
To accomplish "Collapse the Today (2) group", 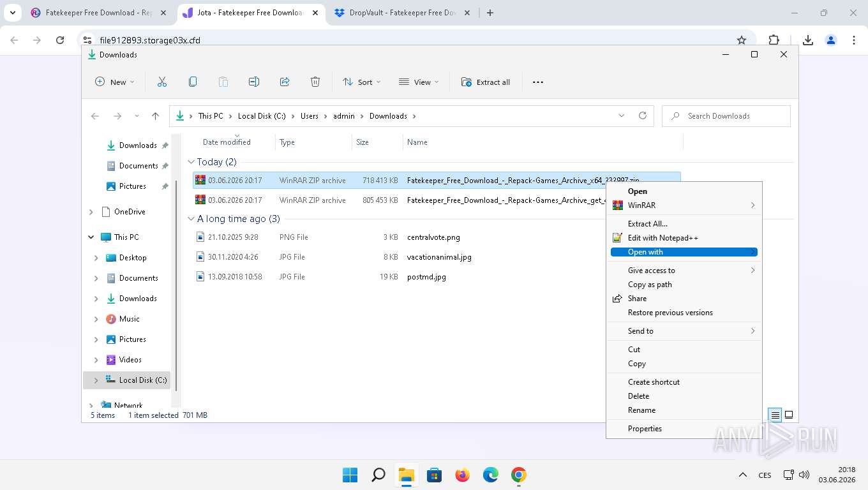I will (191, 162).
